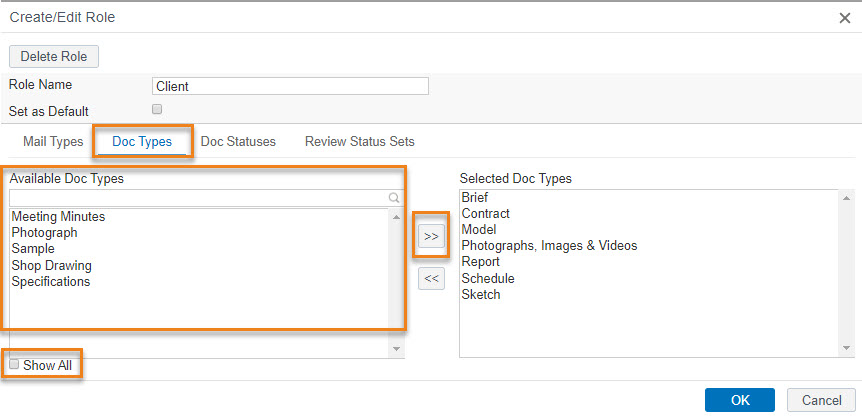Close the Create/Edit Role dialog
Viewport: 862px width, 419px height.
(845, 18)
